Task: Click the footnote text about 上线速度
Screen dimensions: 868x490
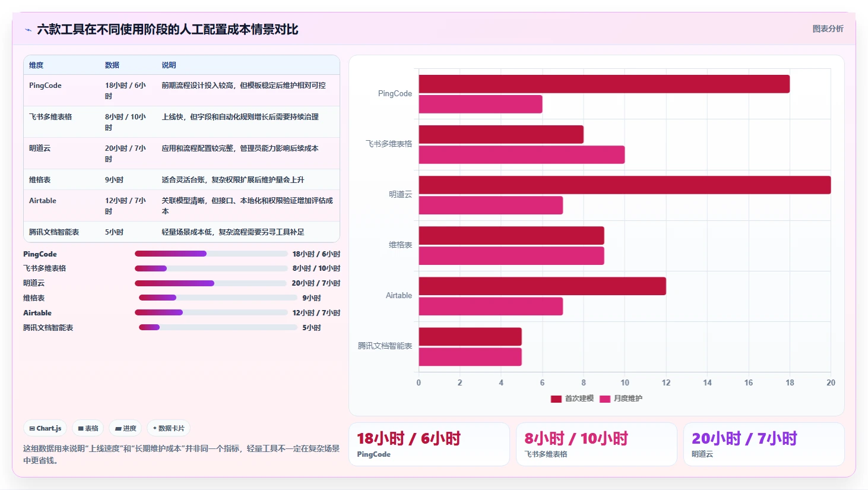Action: click(181, 454)
